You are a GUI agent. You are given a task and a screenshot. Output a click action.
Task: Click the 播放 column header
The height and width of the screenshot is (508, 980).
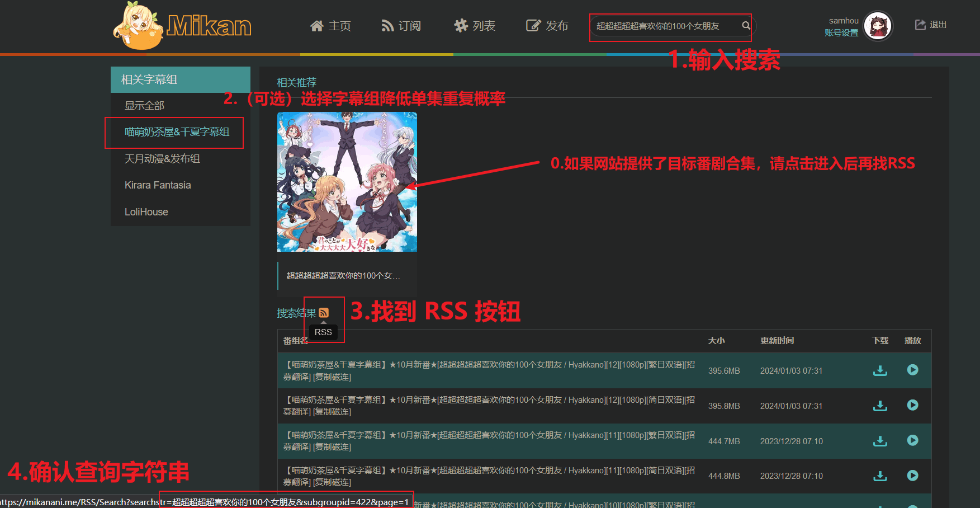point(912,341)
